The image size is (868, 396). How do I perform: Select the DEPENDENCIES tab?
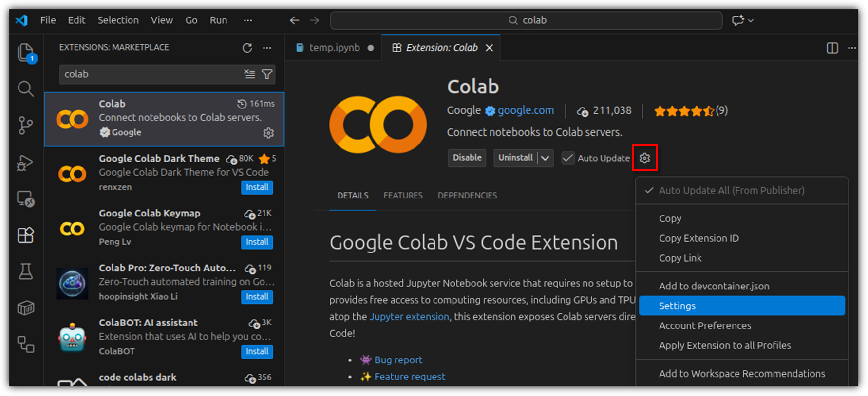click(x=467, y=196)
